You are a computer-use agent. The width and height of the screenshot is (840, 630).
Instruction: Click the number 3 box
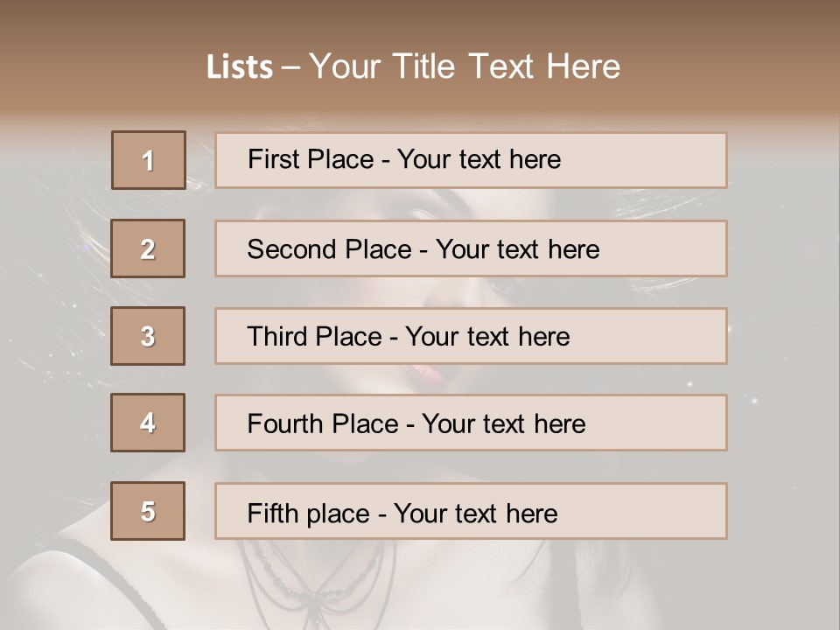click(x=148, y=336)
